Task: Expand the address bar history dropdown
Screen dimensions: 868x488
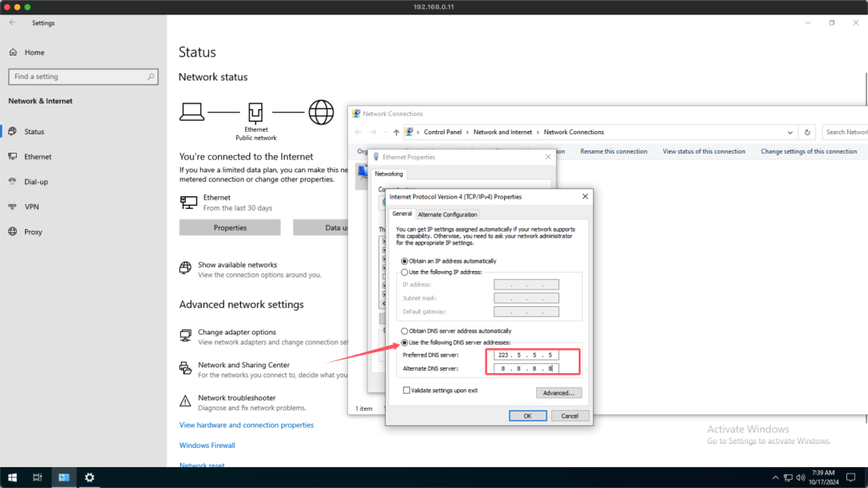Action: point(790,133)
